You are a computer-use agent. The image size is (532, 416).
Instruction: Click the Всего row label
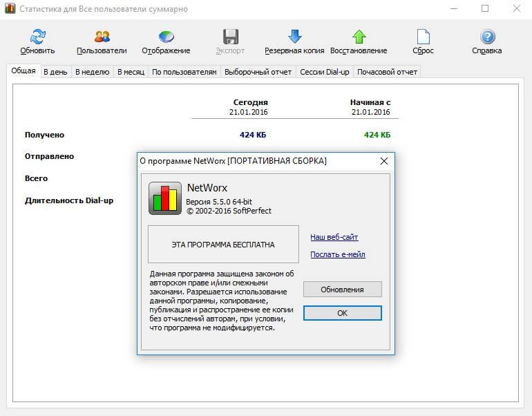36,178
